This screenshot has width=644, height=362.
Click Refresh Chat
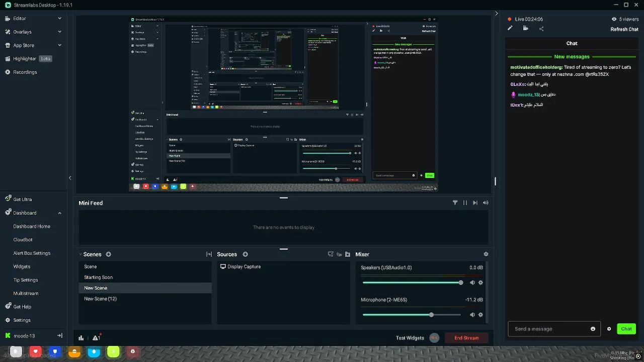point(624,29)
